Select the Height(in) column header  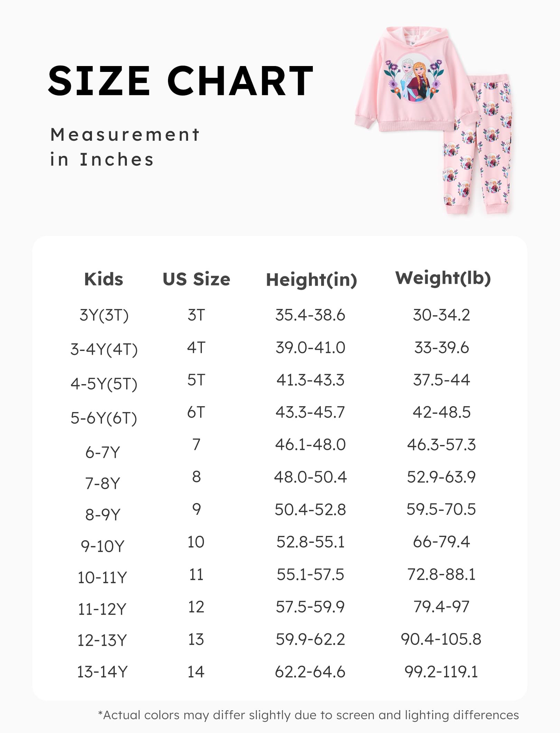point(311,280)
